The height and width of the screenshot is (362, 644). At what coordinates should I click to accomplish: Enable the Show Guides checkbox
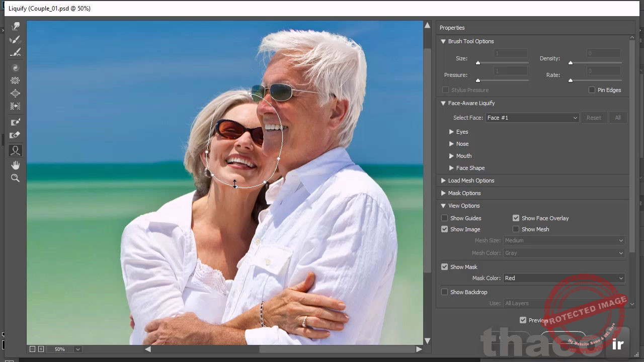pyautogui.click(x=444, y=218)
